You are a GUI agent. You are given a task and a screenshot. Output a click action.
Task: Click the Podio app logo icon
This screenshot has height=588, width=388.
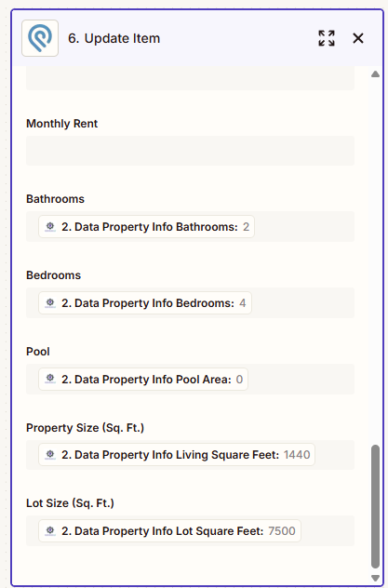40,38
